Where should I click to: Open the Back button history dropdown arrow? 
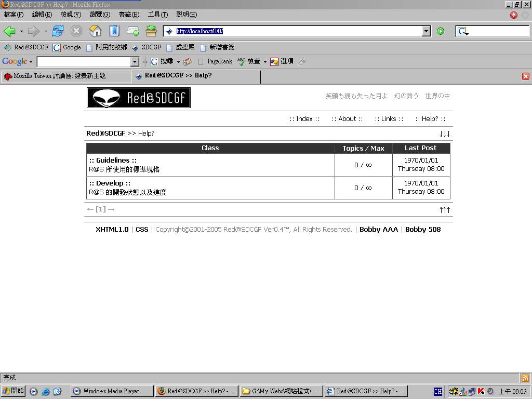pos(21,32)
